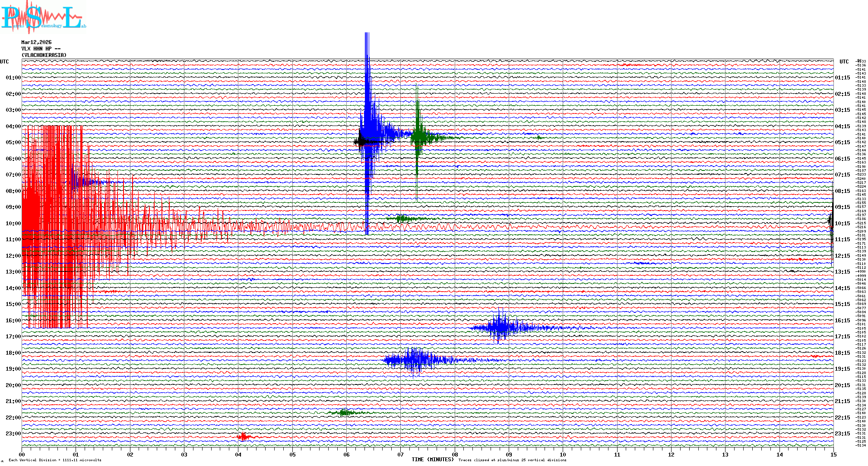Click the left UTC axis header
The image size is (868, 466).
(4, 62)
